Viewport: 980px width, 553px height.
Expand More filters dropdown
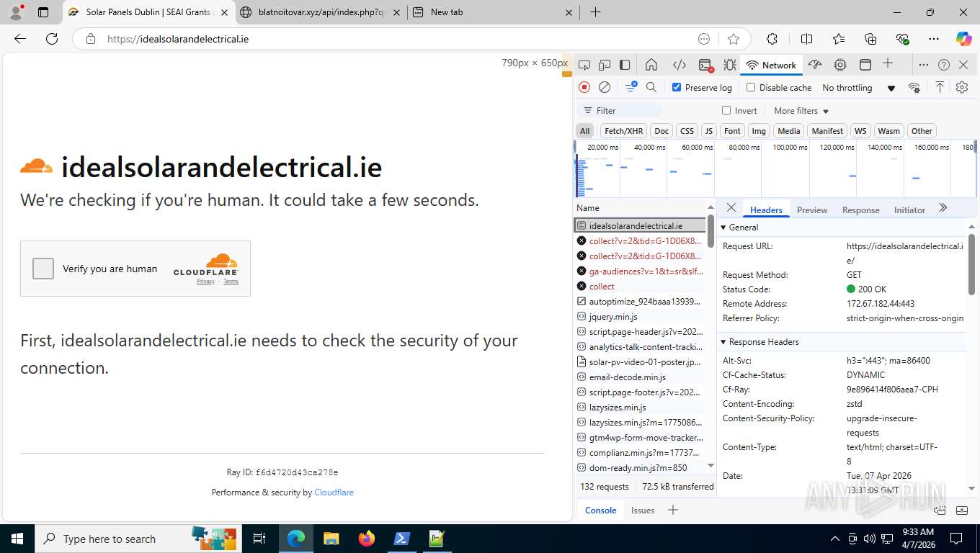[801, 111]
